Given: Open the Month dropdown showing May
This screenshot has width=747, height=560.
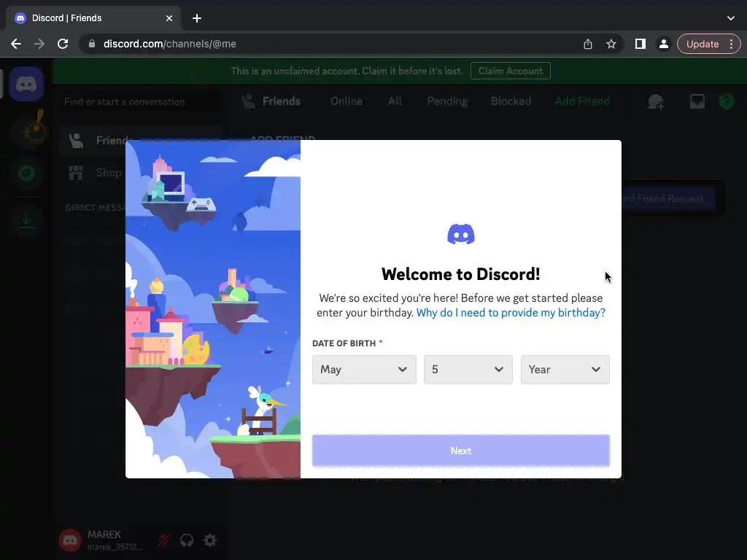Looking at the screenshot, I should 364,370.
